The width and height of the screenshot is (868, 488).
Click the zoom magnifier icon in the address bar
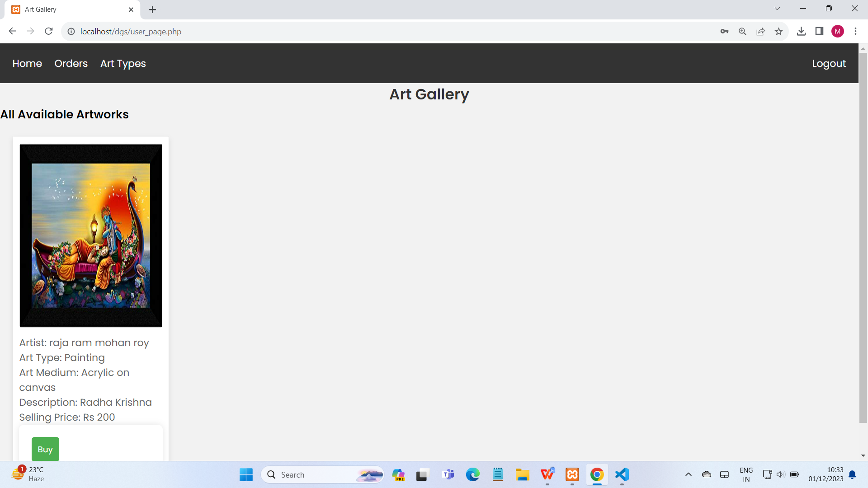(742, 31)
